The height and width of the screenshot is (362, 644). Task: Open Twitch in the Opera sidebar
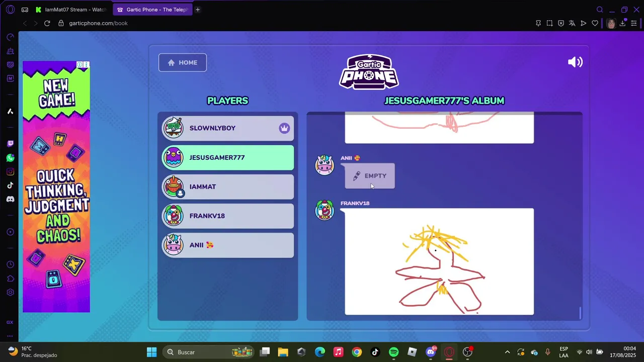click(10, 144)
